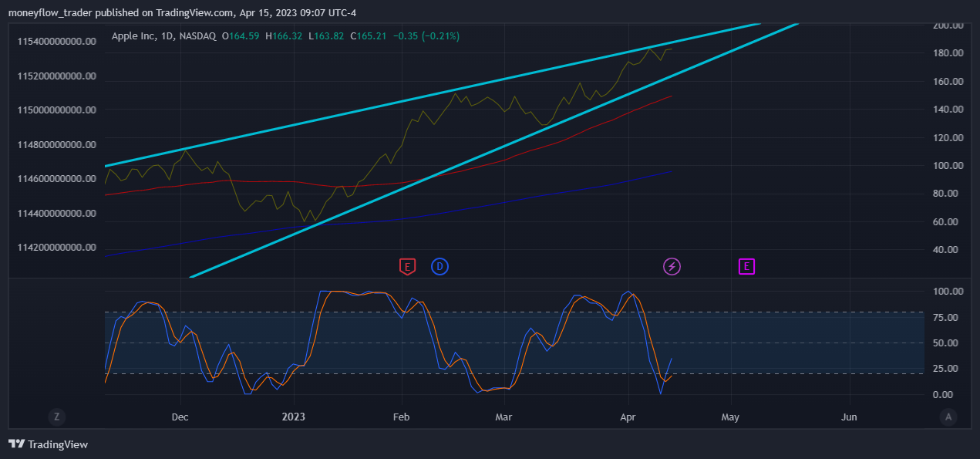Click the 115400000000.00 left axis label
The height and width of the screenshot is (459, 980).
click(57, 42)
